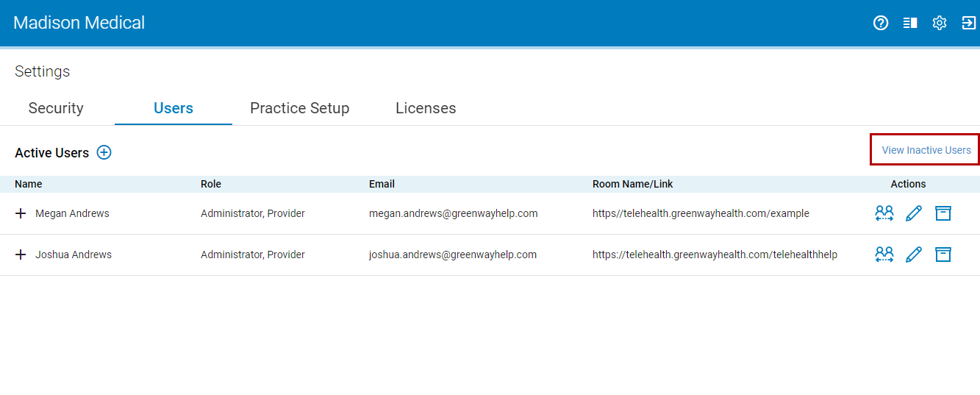The image size is (980, 395).
Task: Open the Practice Setup tab
Action: pyautogui.click(x=300, y=108)
